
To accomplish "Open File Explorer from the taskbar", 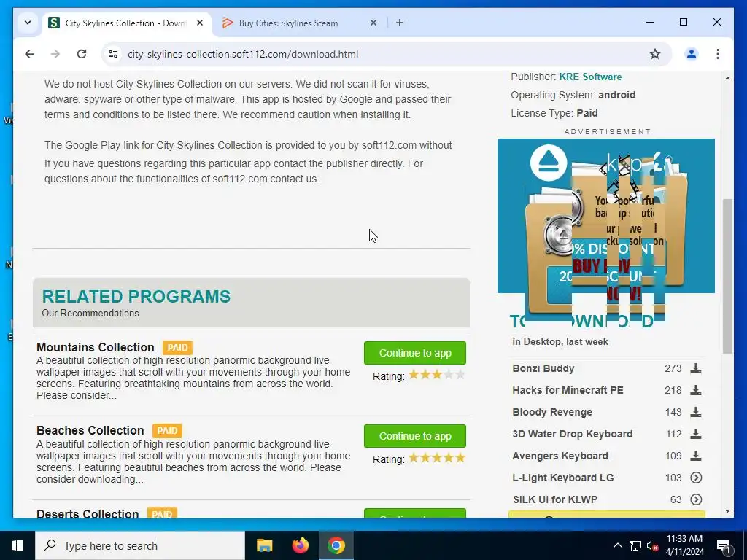I will click(x=264, y=545).
